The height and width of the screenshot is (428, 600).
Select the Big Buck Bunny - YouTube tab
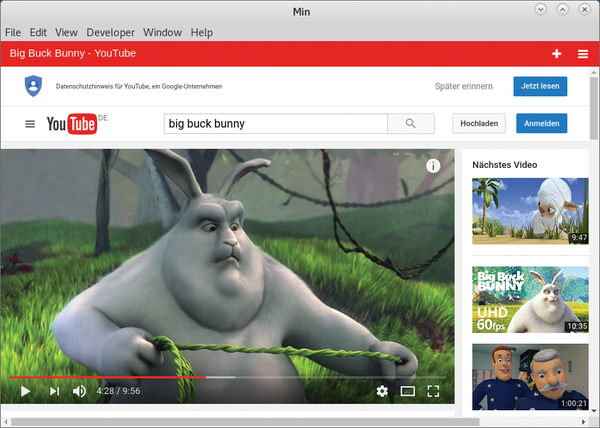coord(73,53)
